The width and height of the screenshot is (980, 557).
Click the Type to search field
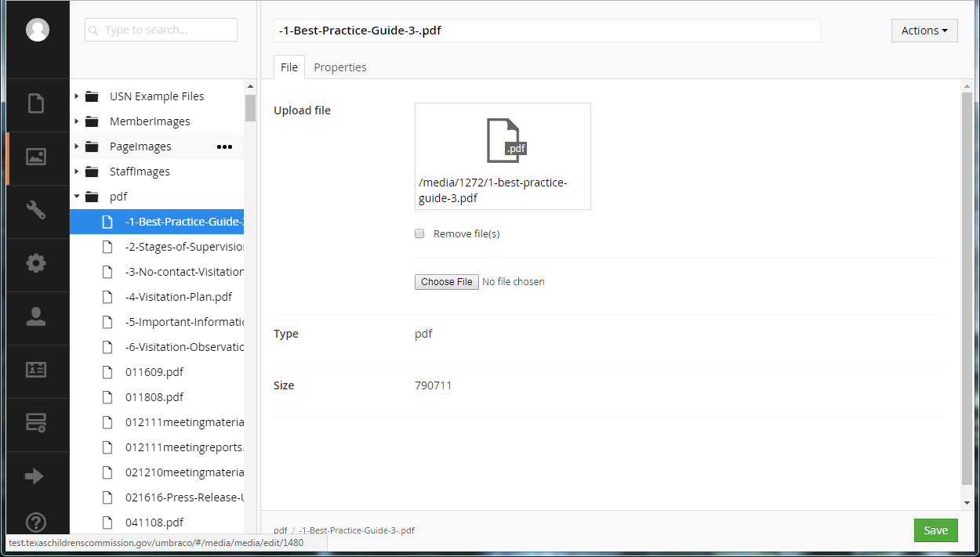point(161,30)
